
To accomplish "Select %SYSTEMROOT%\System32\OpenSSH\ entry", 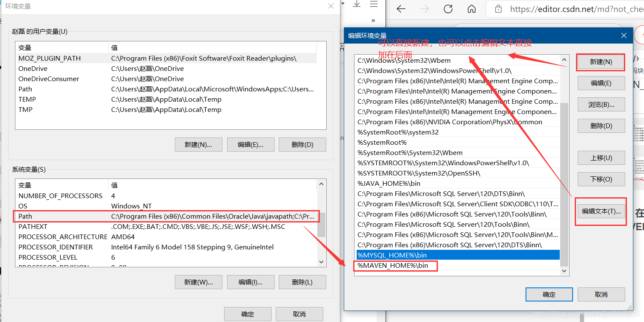I will click(458, 173).
